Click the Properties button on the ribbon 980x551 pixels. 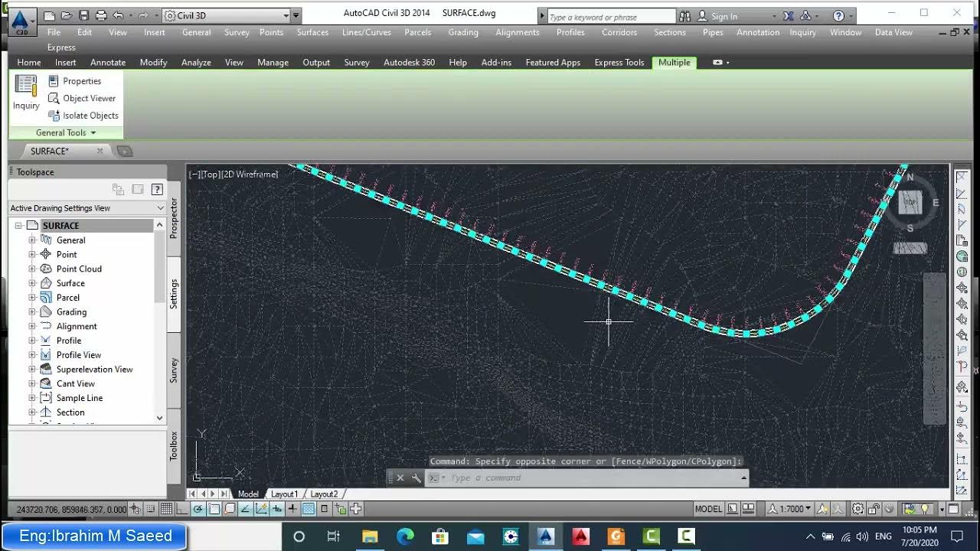coord(74,80)
